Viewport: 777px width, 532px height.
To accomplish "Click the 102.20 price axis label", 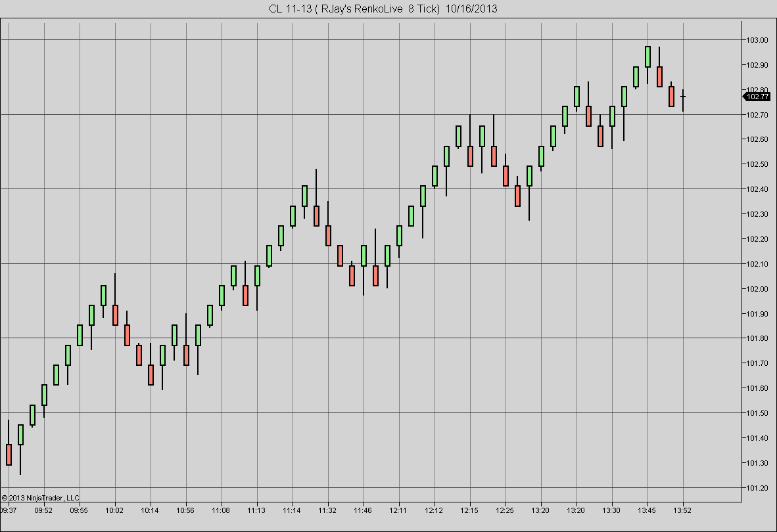I will tap(757, 239).
